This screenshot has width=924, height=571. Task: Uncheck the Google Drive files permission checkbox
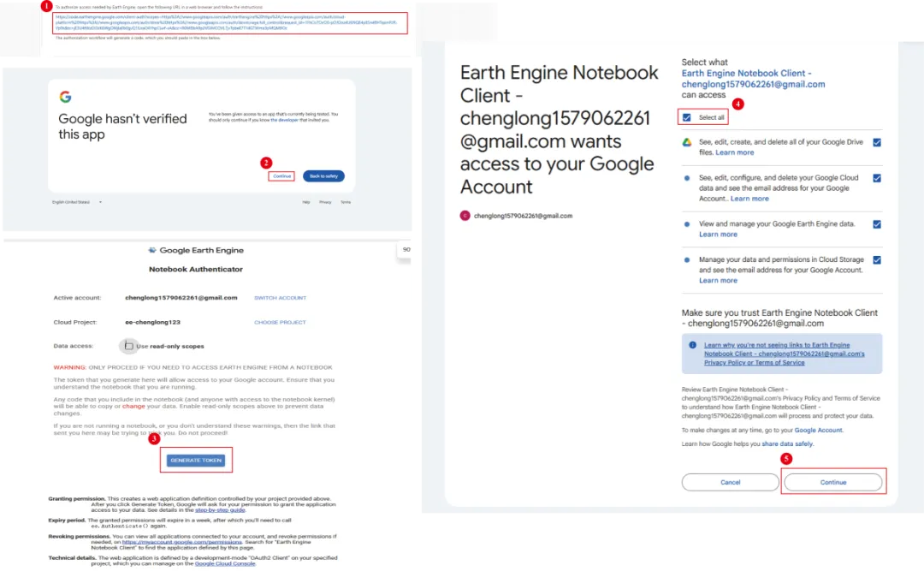point(877,142)
